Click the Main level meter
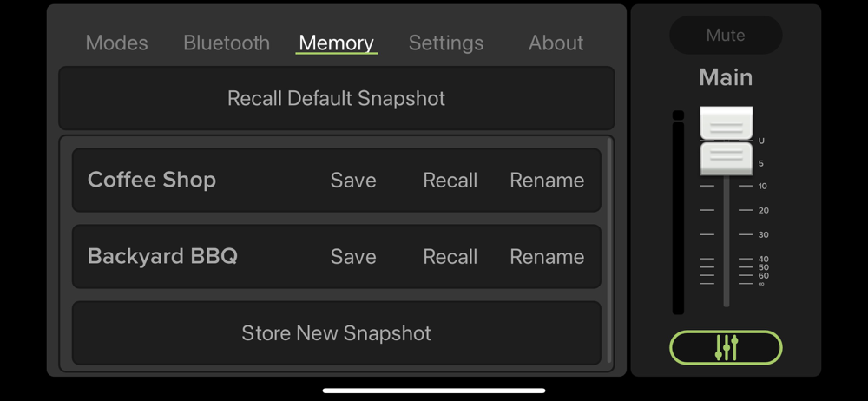The width and height of the screenshot is (868, 401). point(678,213)
